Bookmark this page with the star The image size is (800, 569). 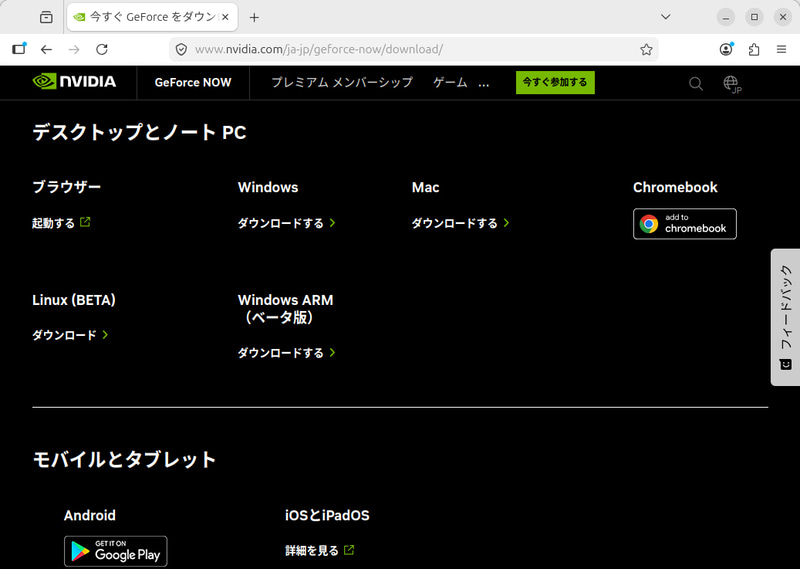(x=646, y=50)
